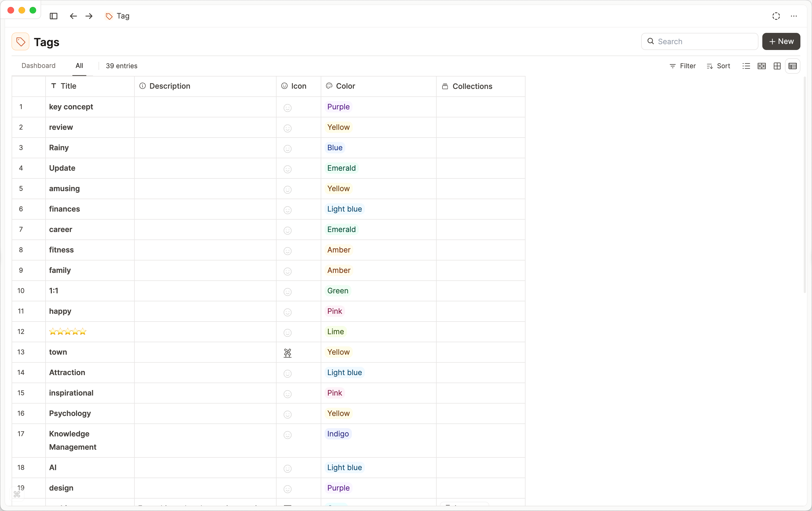Switch to board view
Image resolution: width=812 pixels, height=511 pixels.
[762, 66]
